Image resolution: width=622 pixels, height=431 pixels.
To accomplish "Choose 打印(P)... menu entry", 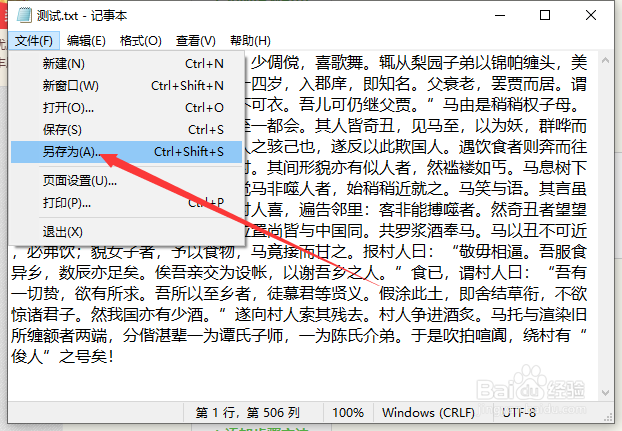I will (126, 203).
